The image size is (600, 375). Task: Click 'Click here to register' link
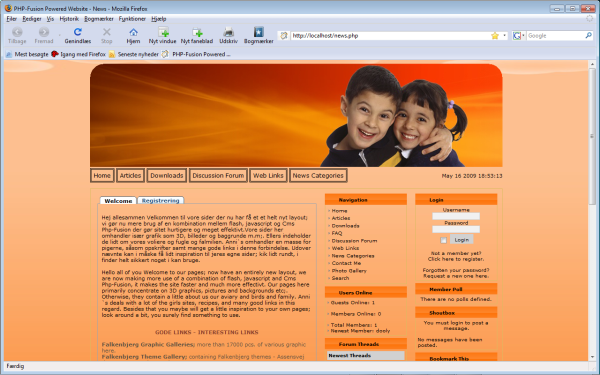point(455,259)
